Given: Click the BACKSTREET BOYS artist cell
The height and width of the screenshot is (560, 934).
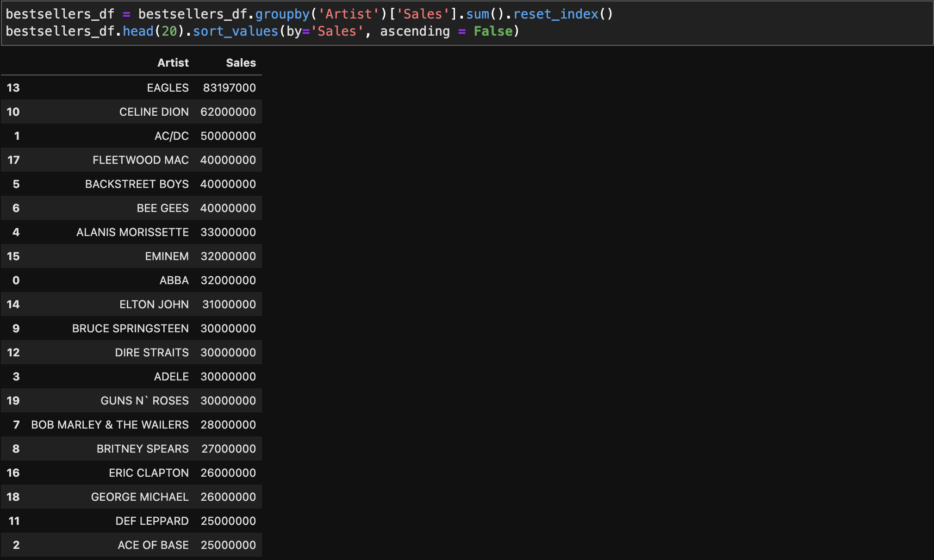Looking at the screenshot, I should (x=137, y=184).
